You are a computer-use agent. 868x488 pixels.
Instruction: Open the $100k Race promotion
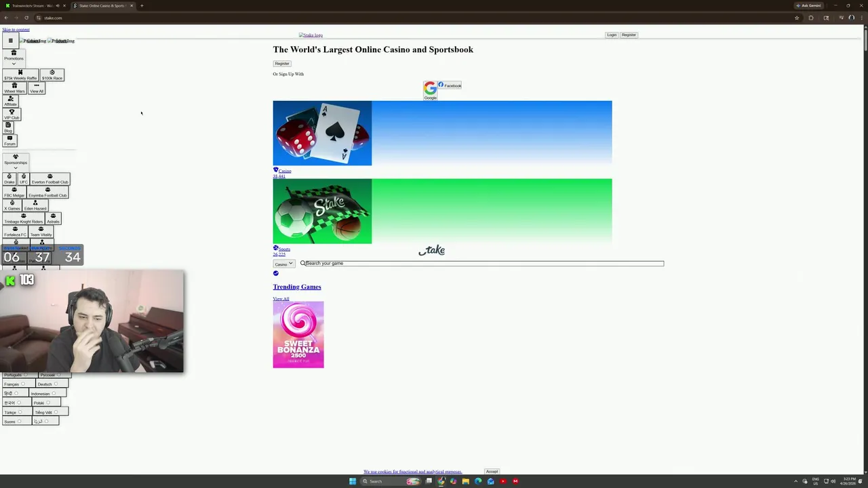point(52,75)
